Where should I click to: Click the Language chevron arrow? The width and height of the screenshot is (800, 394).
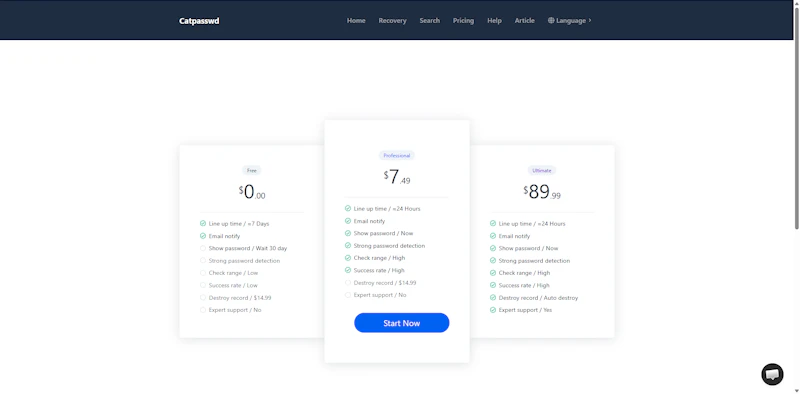tap(590, 20)
